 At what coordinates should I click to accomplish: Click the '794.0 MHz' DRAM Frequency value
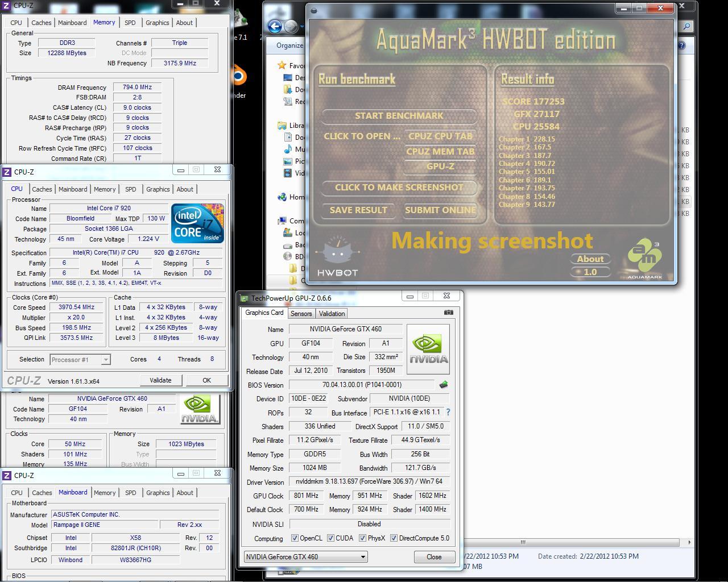pyautogui.click(x=137, y=88)
